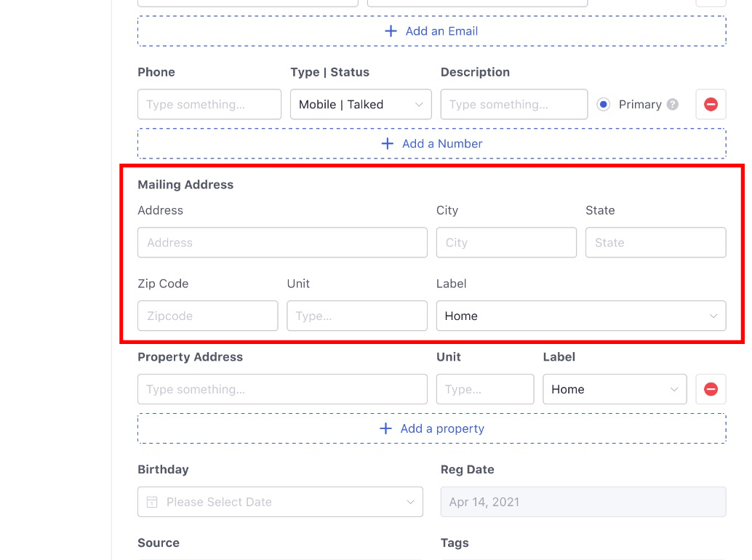Image resolution: width=752 pixels, height=560 pixels.
Task: Click the plus icon beside Add a Number
Action: pyautogui.click(x=388, y=144)
